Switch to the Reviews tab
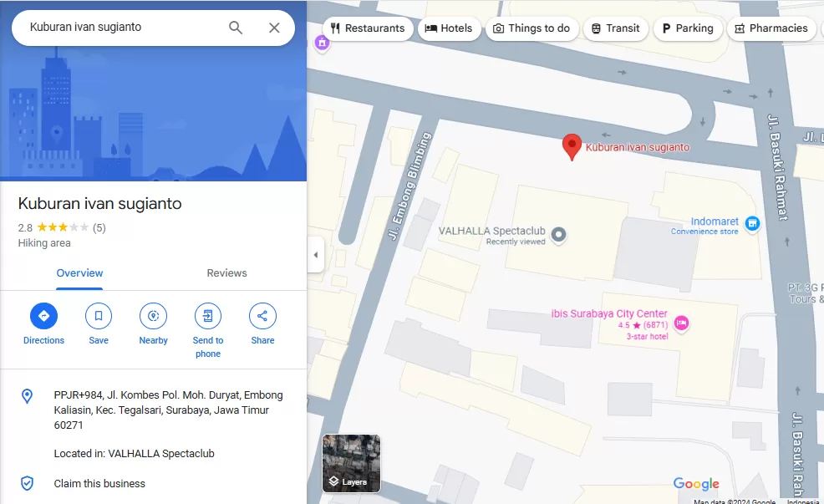The height and width of the screenshot is (504, 824). coord(226,272)
